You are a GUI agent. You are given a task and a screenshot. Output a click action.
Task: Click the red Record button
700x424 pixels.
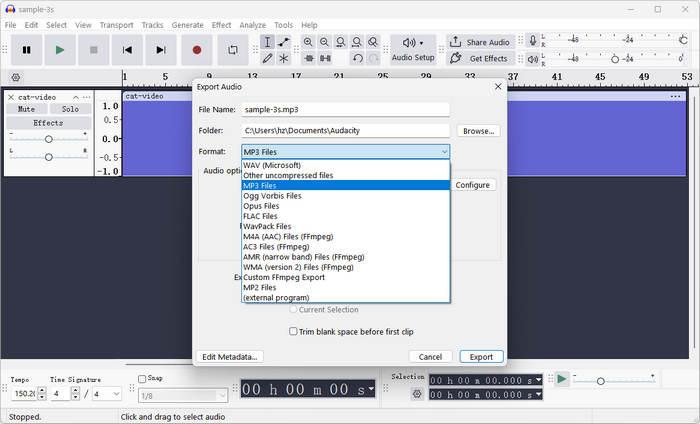196,50
